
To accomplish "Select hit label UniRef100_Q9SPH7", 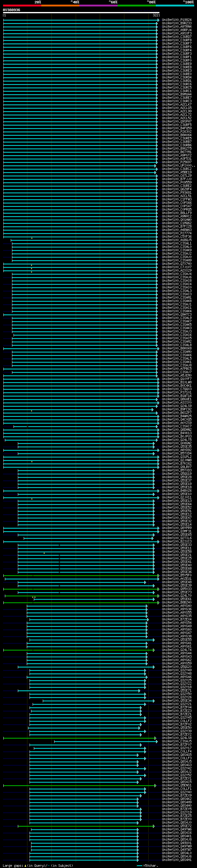I will point(176,121).
